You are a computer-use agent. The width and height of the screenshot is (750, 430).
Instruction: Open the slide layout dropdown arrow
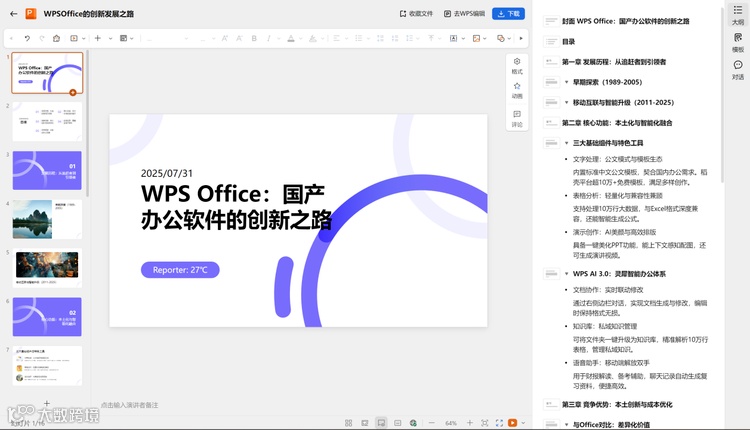132,38
